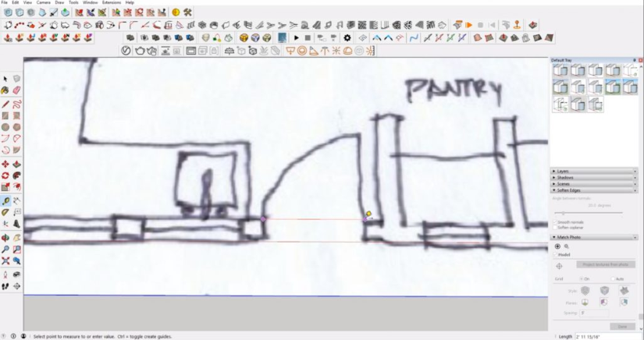The width and height of the screenshot is (644, 340).
Task: Select the arrow Select tool
Action: [x=5, y=79]
